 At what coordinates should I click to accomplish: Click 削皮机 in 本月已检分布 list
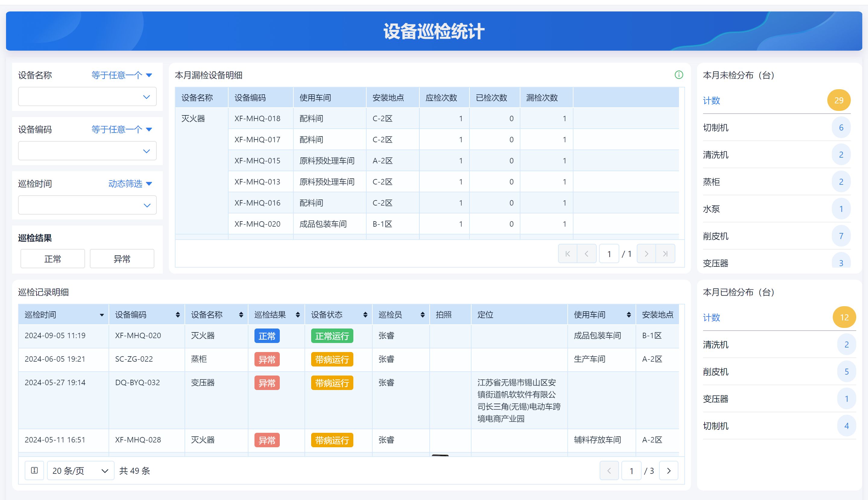[716, 372]
